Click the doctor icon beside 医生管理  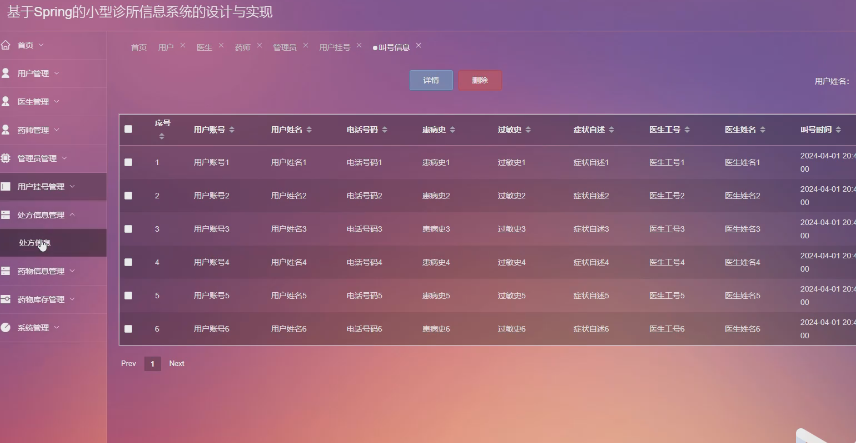tap(5, 101)
